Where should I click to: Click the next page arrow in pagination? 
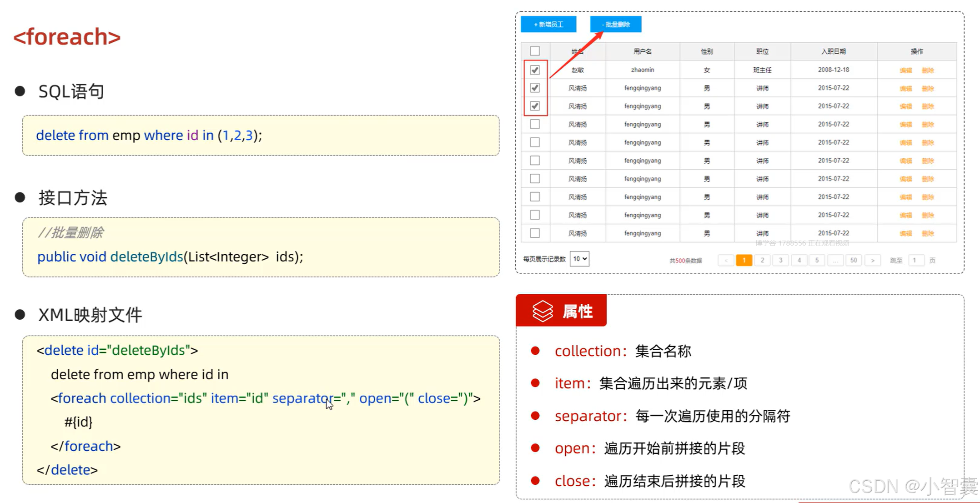tap(873, 260)
